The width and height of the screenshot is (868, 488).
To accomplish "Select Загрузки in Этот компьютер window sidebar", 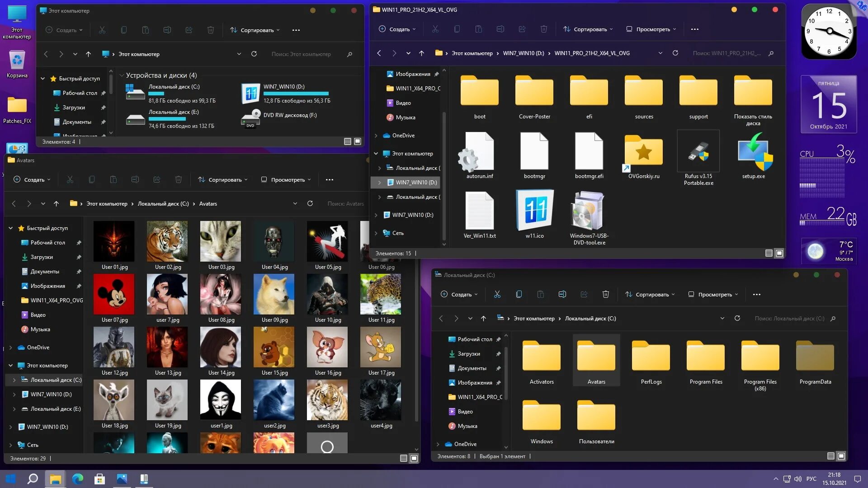I will 74,108.
